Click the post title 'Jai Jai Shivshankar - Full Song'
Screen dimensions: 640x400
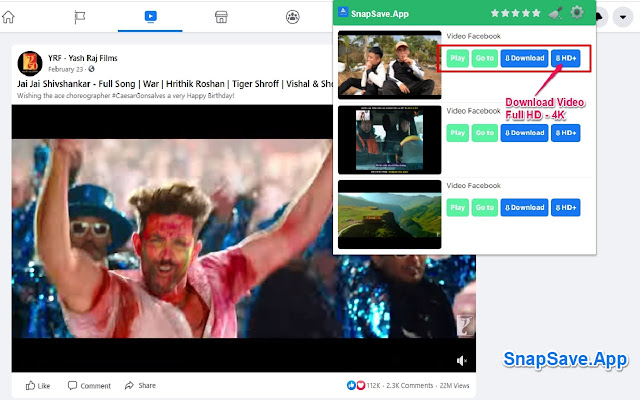click(x=76, y=84)
